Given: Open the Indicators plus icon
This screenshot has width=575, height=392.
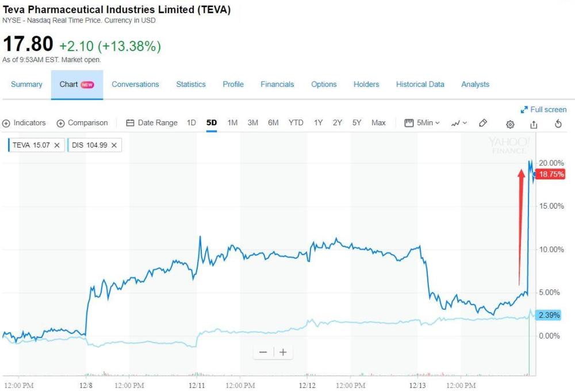Looking at the screenshot, I should [x=6, y=124].
